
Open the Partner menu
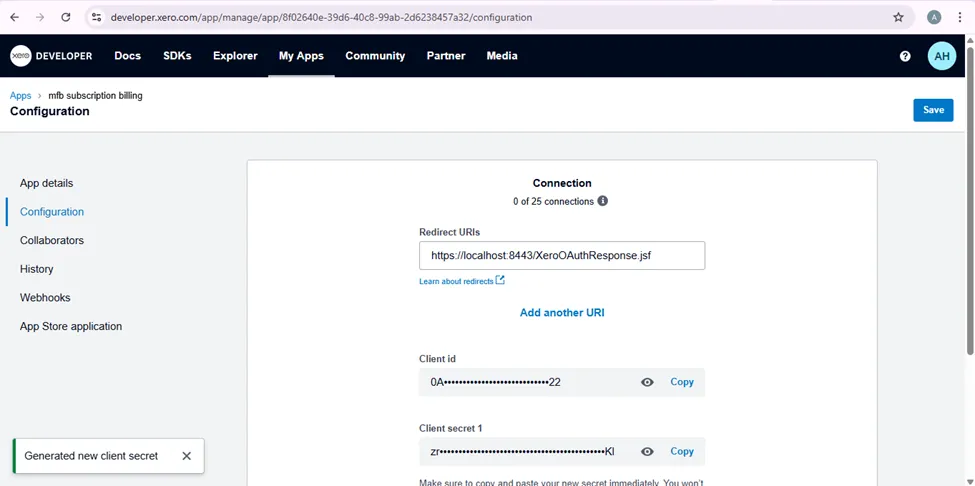[446, 56]
